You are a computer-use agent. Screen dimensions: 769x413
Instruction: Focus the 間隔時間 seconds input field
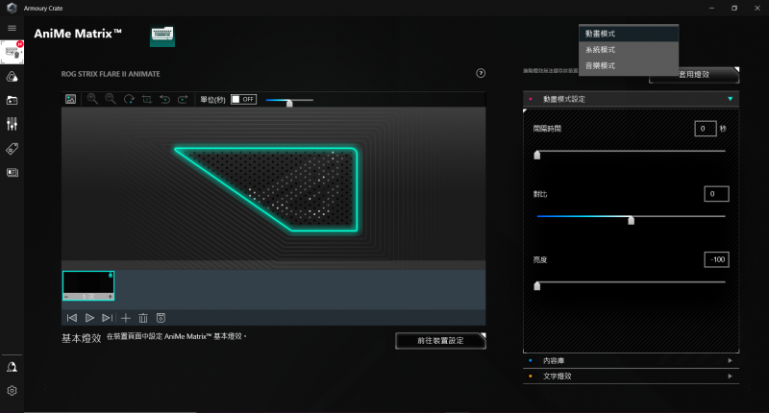(705, 129)
